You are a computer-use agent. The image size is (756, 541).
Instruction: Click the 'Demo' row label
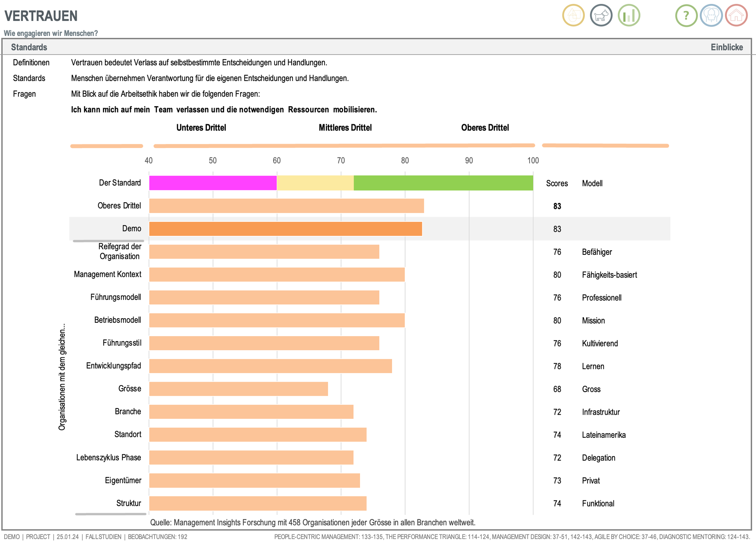[x=132, y=229]
